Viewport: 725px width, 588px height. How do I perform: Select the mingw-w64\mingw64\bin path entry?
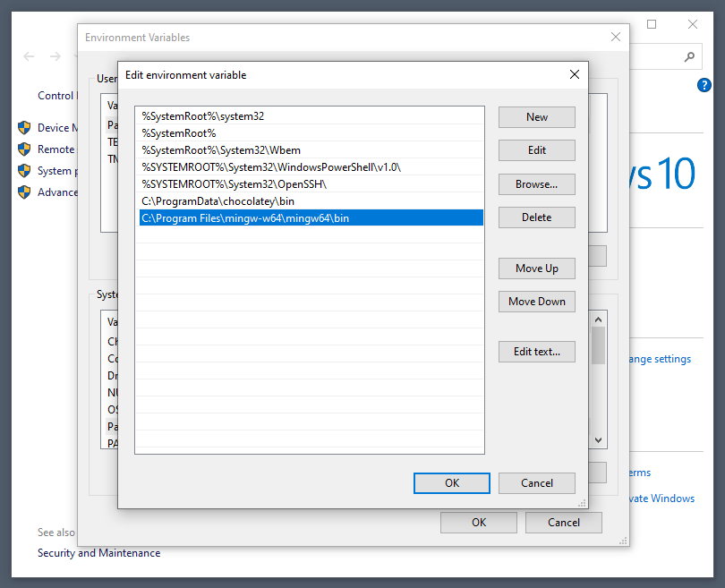311,218
